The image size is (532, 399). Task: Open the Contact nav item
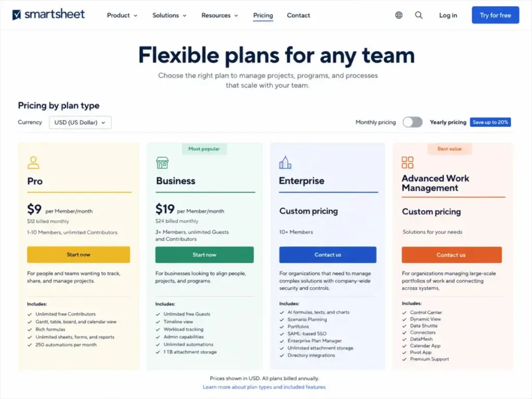[x=299, y=15]
